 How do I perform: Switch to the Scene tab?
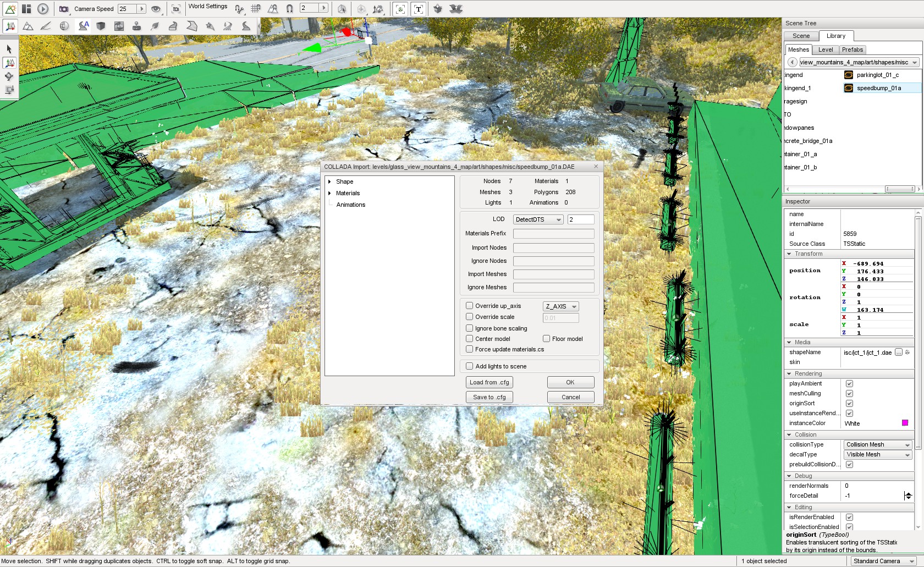coord(801,36)
